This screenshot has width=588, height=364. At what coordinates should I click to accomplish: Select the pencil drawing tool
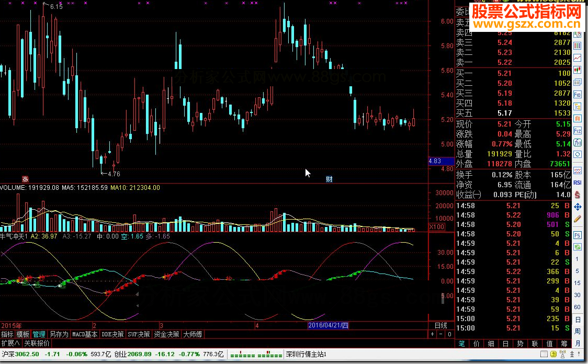pyautogui.click(x=578, y=219)
